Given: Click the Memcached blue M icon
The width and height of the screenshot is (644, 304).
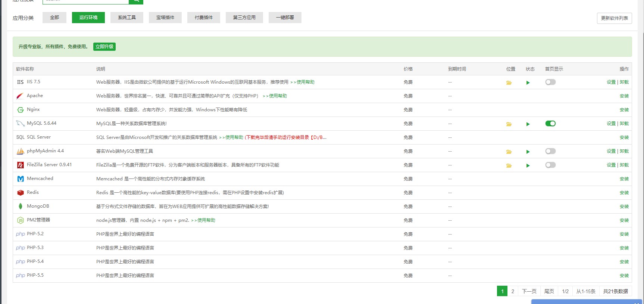Looking at the screenshot, I should pyautogui.click(x=21, y=179).
